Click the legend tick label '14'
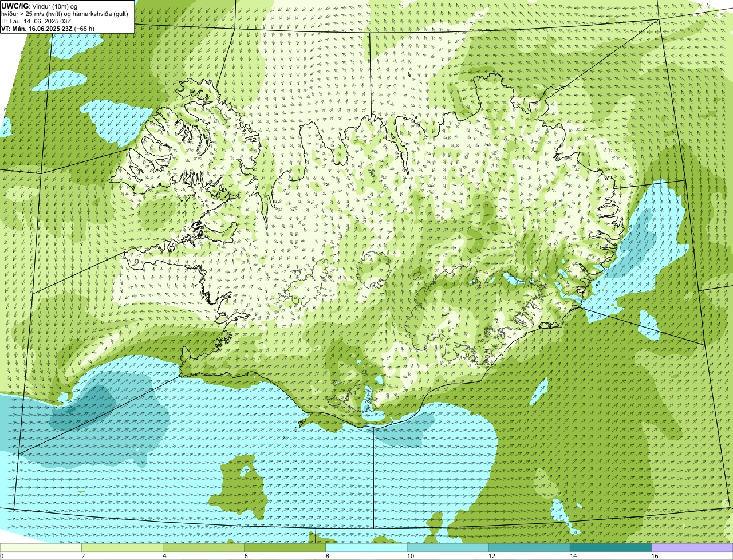733x560 pixels. [x=573, y=556]
